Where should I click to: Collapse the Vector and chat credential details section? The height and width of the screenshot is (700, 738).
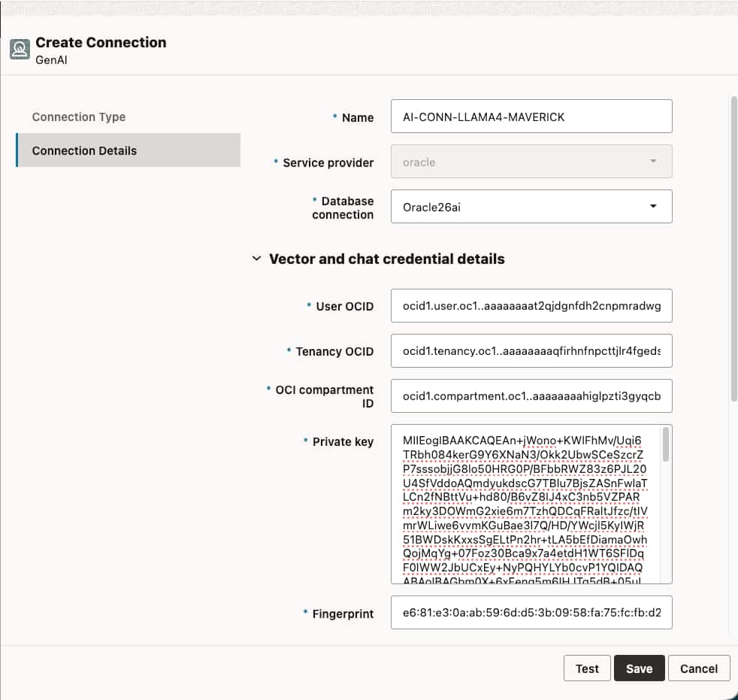tap(257, 258)
